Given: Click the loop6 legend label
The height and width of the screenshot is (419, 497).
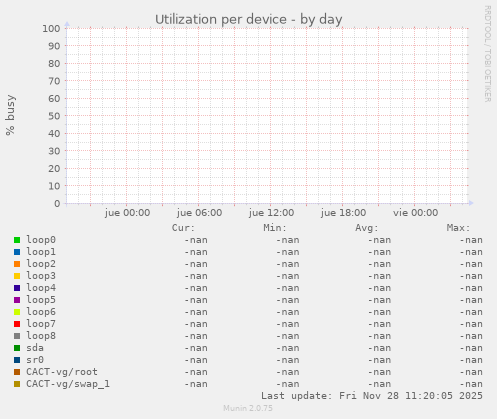Looking at the screenshot, I should tap(41, 312).
